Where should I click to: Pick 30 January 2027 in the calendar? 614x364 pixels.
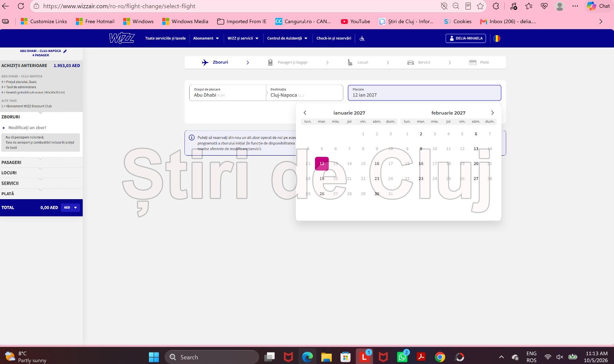coord(377,194)
